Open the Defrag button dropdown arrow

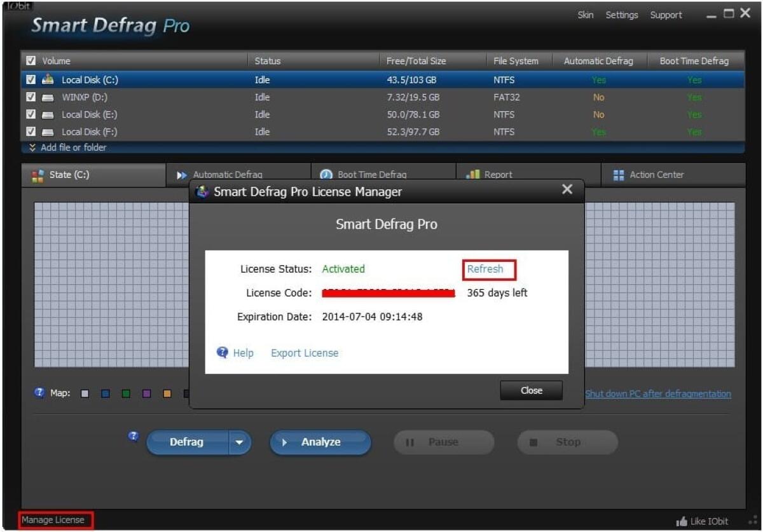point(239,442)
